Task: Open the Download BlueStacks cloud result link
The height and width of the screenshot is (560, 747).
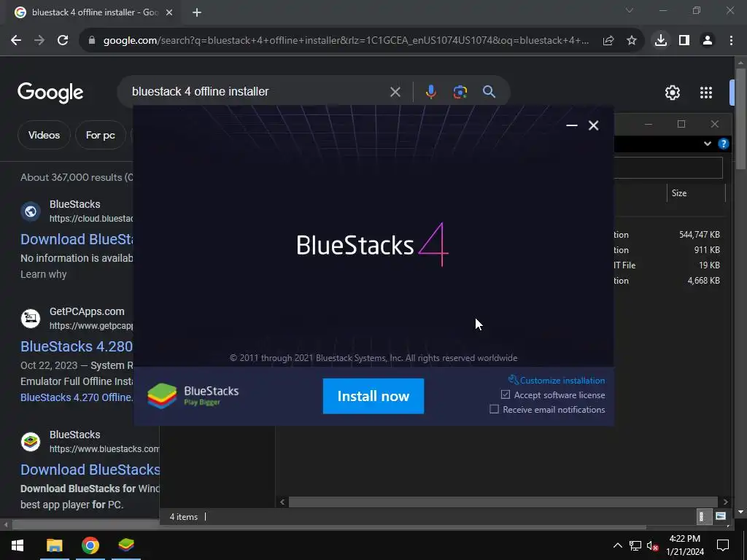Action: 77,239
